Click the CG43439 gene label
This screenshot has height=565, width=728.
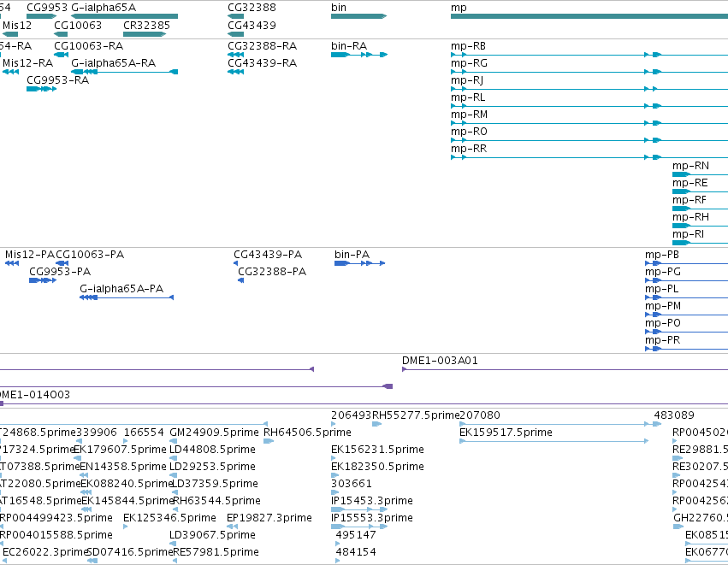pyautogui.click(x=252, y=26)
